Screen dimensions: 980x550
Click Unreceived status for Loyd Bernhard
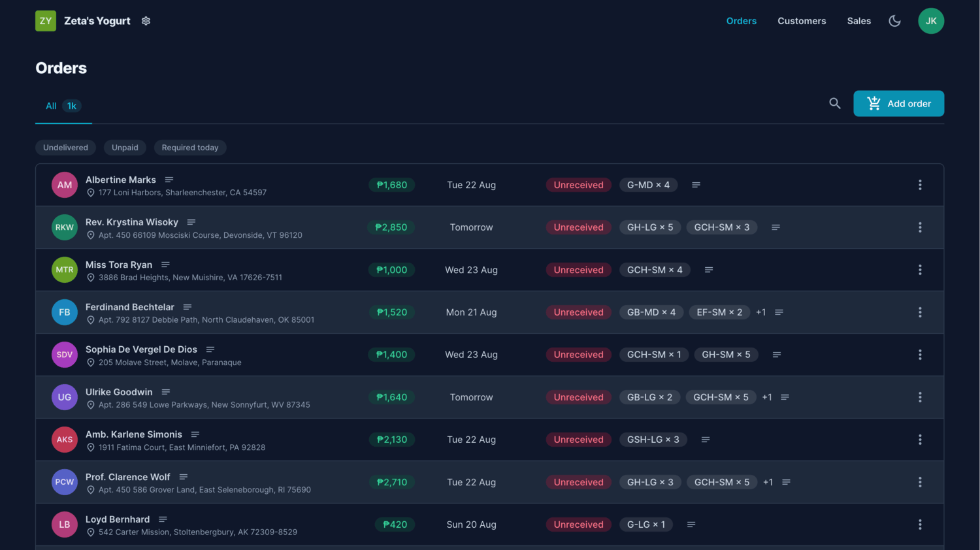pyautogui.click(x=579, y=525)
